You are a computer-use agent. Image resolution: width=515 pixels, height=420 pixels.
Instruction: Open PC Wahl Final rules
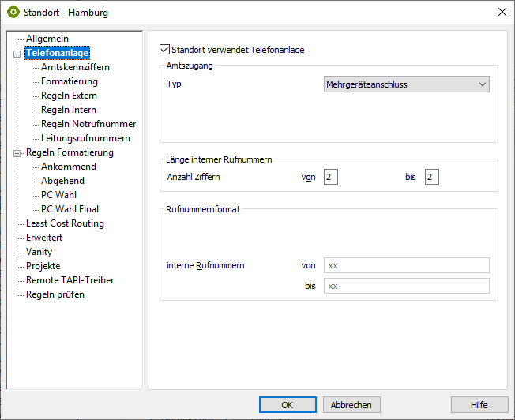(x=70, y=209)
